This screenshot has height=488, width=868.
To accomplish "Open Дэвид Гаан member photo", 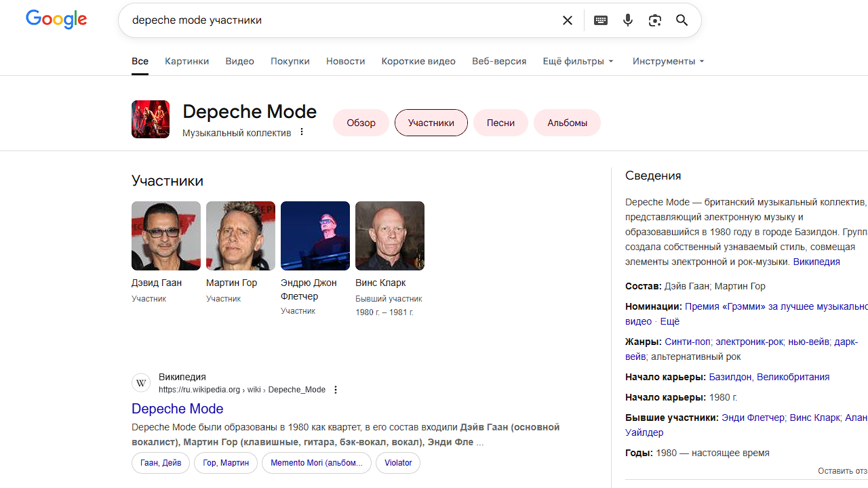I will point(166,236).
